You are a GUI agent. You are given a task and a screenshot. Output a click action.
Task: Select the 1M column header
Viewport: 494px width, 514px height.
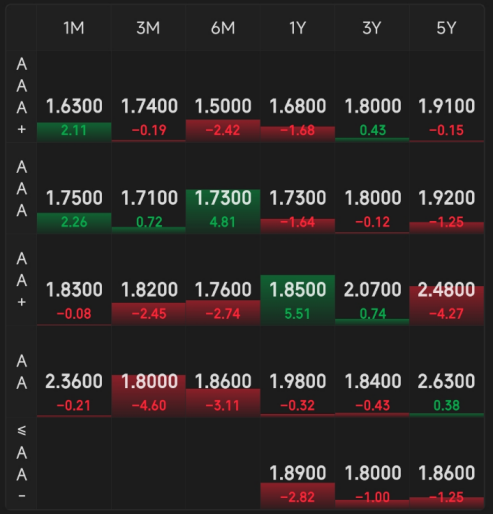tap(74, 28)
